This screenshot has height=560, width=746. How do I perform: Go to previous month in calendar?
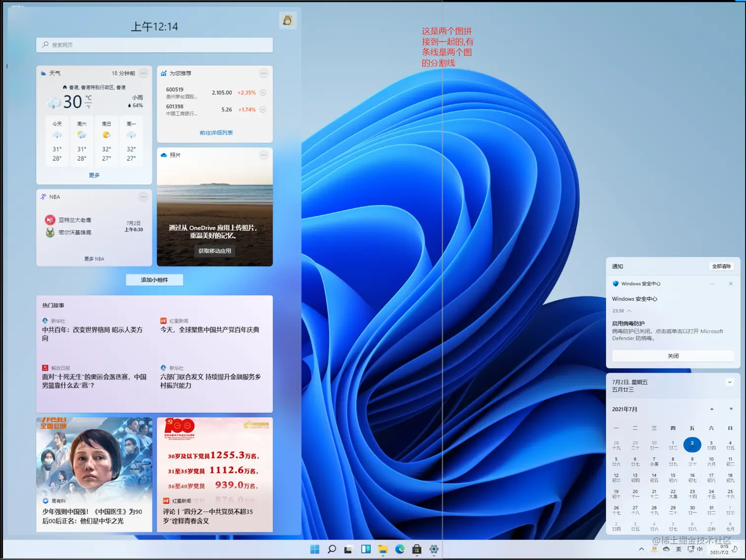(712, 409)
